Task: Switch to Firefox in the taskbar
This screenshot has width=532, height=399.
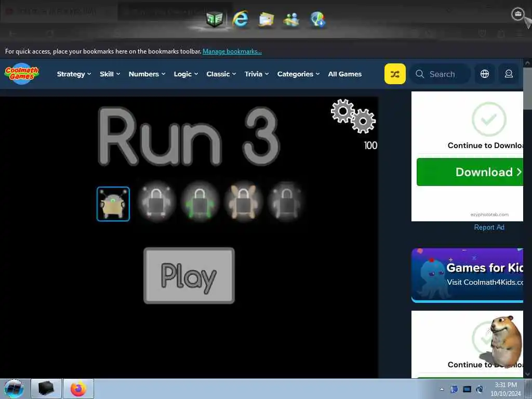Action: (x=78, y=389)
